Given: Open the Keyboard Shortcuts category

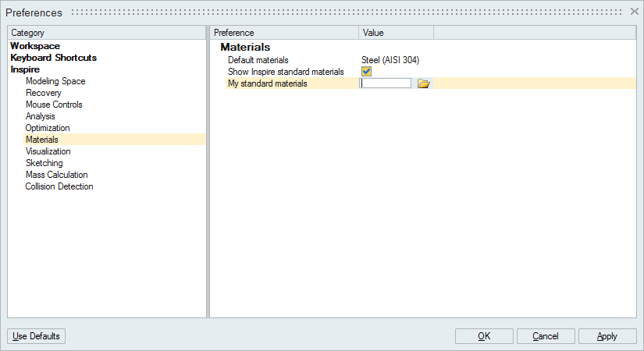Looking at the screenshot, I should [54, 58].
